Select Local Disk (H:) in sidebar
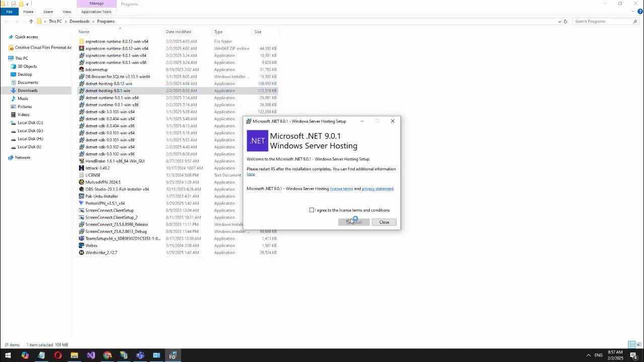Image resolution: width=644 pixels, height=362 pixels. point(30,139)
